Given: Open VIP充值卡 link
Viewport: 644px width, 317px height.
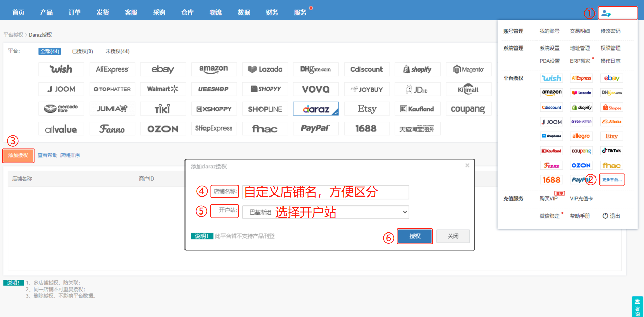Looking at the screenshot, I should click(581, 199).
